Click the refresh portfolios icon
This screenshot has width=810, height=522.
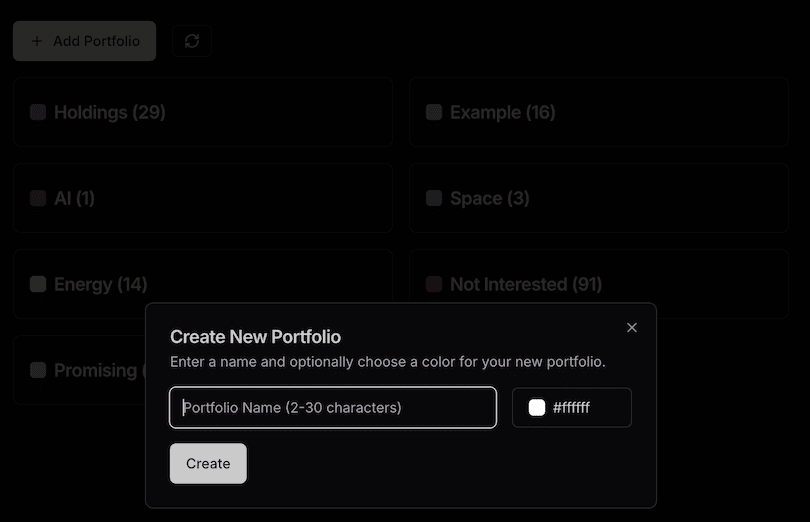point(192,41)
